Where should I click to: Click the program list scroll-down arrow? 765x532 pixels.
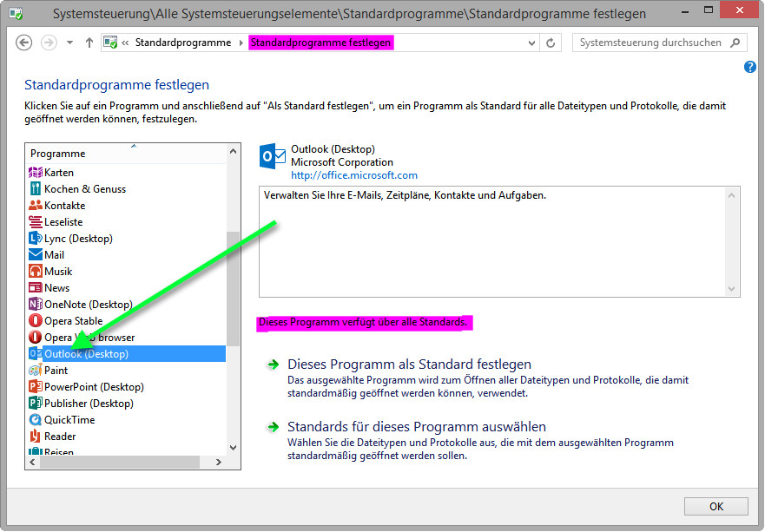pos(234,448)
